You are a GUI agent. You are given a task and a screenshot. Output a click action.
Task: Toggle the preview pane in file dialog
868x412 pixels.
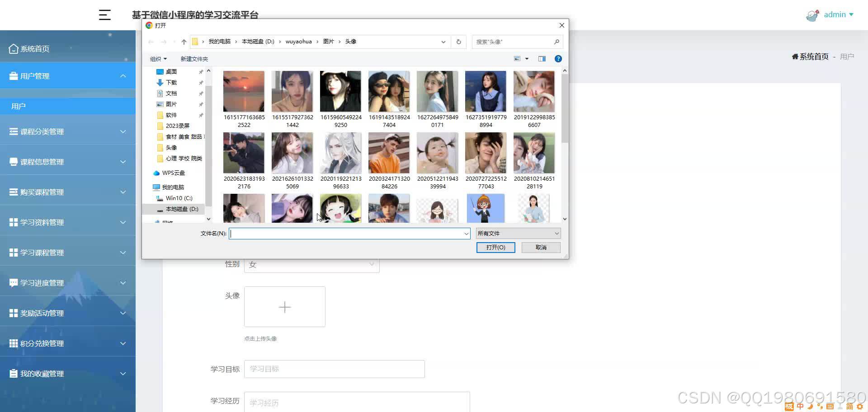coord(542,59)
